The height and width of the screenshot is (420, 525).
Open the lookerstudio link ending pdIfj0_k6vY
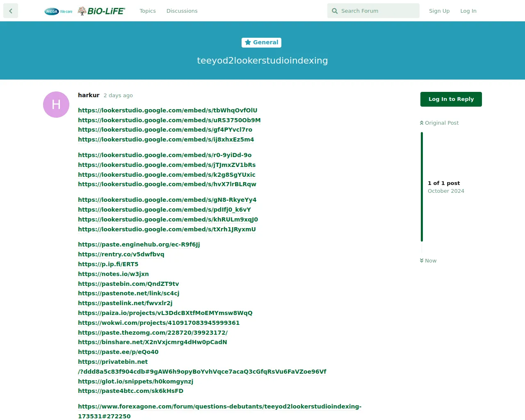click(164, 210)
